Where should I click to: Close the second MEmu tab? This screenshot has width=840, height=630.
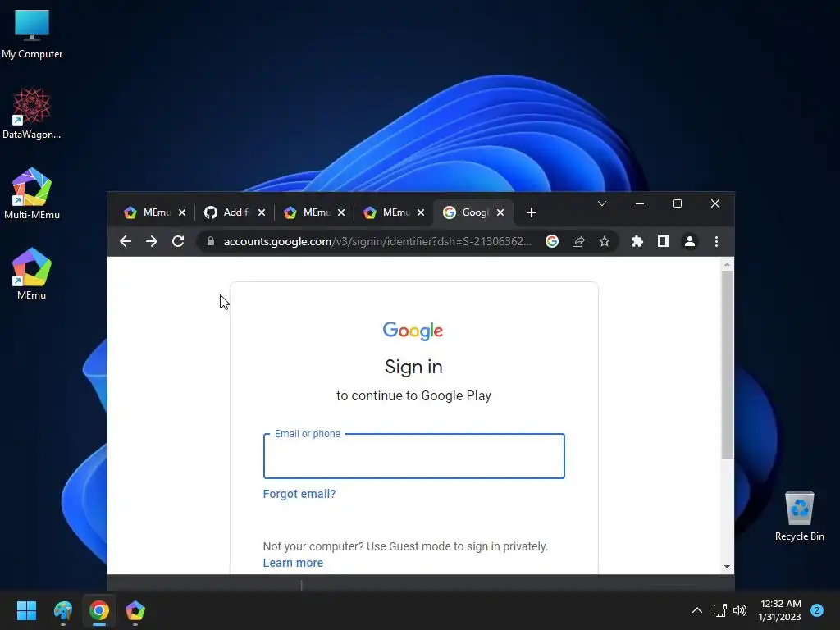[341, 212]
